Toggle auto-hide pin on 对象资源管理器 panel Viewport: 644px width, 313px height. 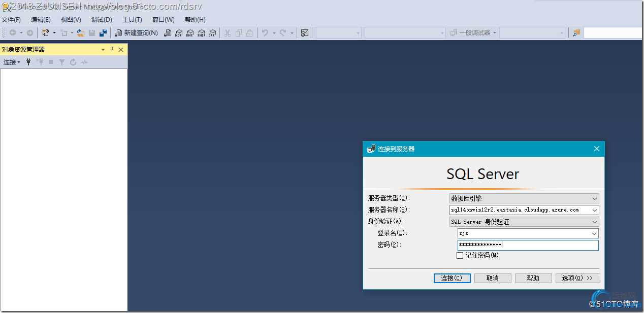(x=112, y=50)
